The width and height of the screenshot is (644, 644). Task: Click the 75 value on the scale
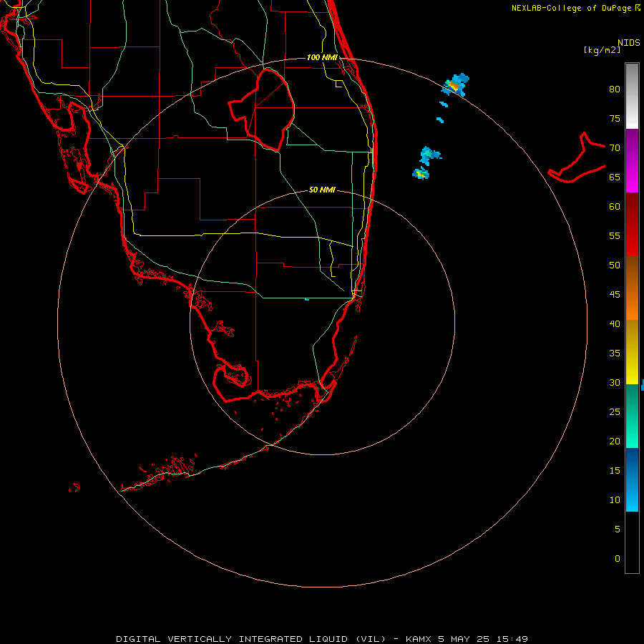[615, 118]
